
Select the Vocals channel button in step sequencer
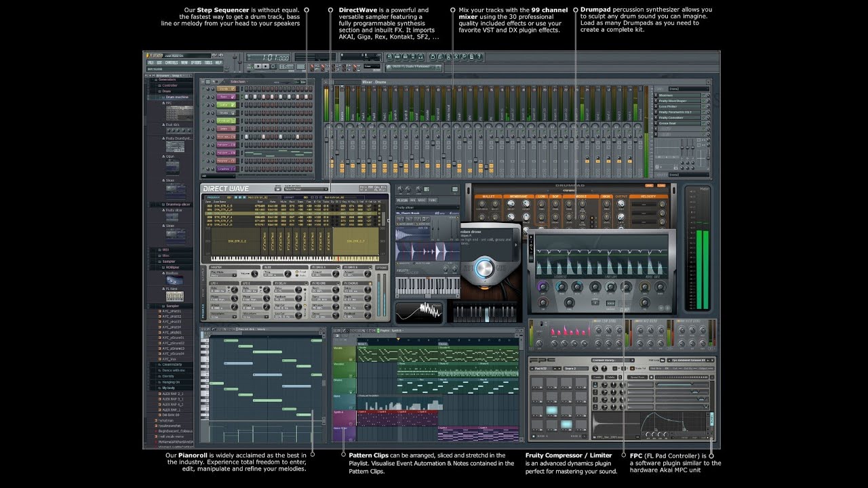(226, 89)
